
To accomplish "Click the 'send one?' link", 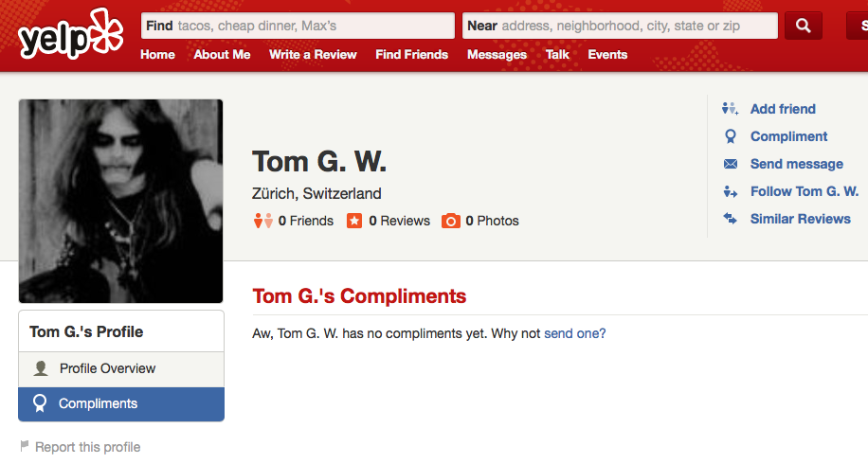I will [574, 333].
